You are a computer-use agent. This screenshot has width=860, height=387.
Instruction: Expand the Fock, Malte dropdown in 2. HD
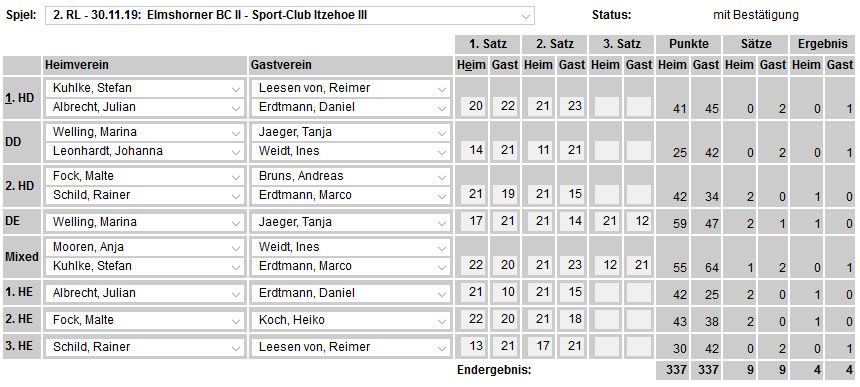(x=144, y=176)
